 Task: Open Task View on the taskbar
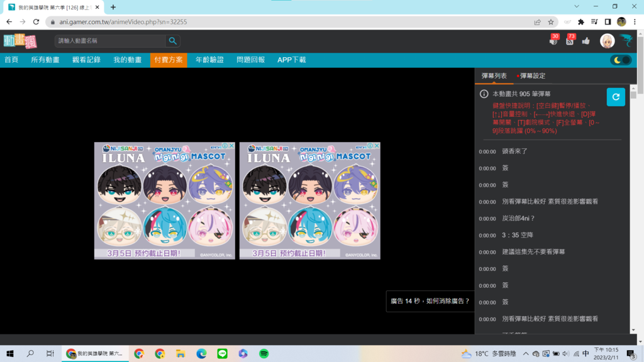[50, 353]
